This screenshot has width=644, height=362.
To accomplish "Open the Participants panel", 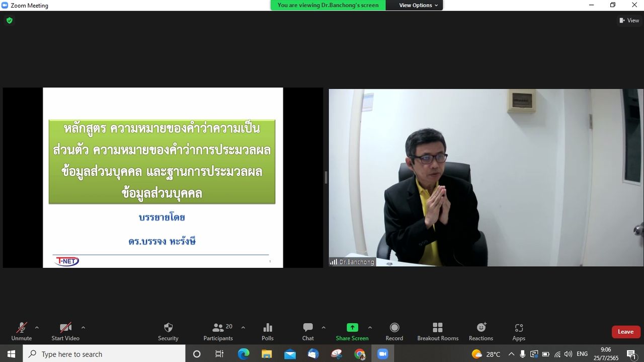I will pos(218,331).
